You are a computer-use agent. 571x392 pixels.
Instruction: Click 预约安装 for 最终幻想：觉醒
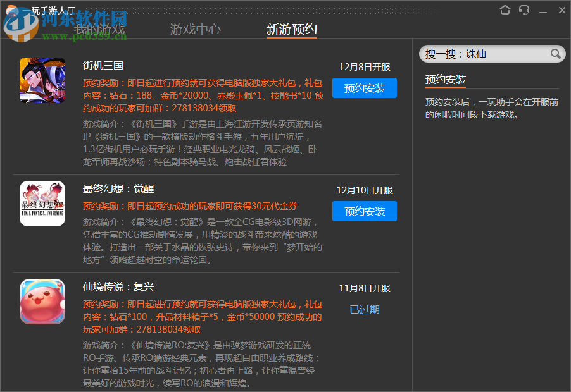click(365, 211)
